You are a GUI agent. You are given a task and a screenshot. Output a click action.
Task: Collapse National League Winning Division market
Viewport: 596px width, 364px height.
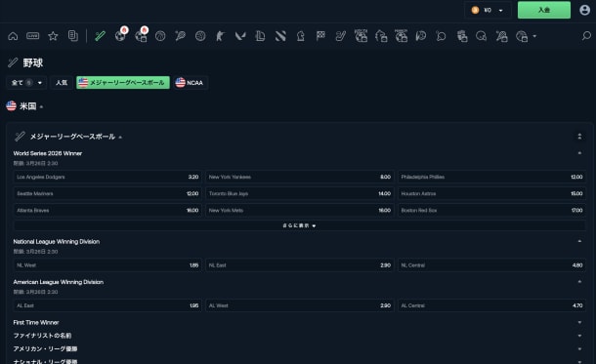click(579, 241)
